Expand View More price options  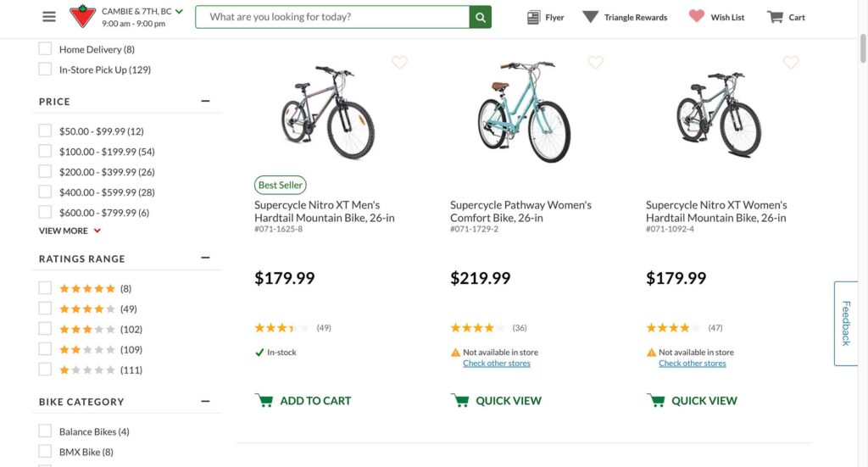click(x=70, y=231)
